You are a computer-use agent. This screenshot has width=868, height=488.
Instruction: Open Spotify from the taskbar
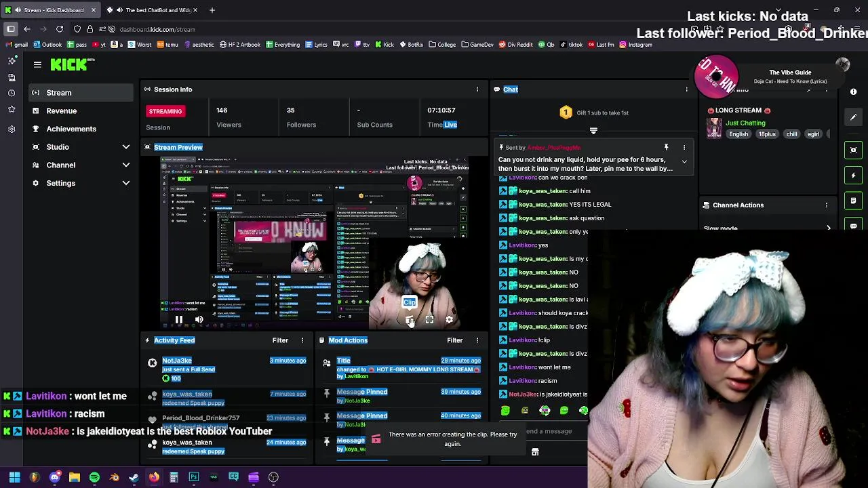pos(94,477)
